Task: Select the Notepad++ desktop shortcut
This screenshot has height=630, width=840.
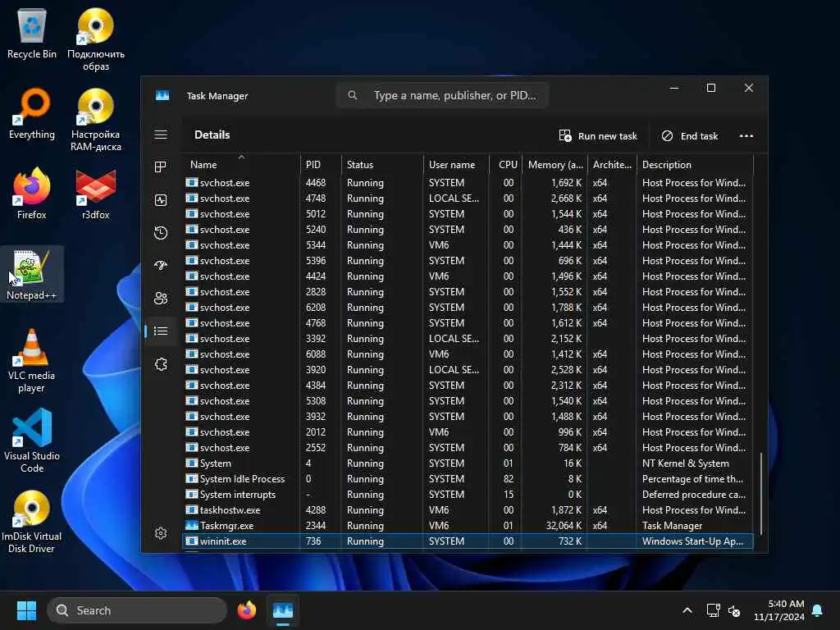Action: [32, 274]
